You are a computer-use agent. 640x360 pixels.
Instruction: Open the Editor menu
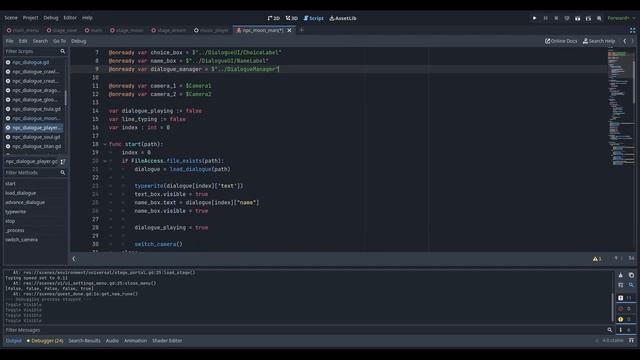click(x=70, y=18)
